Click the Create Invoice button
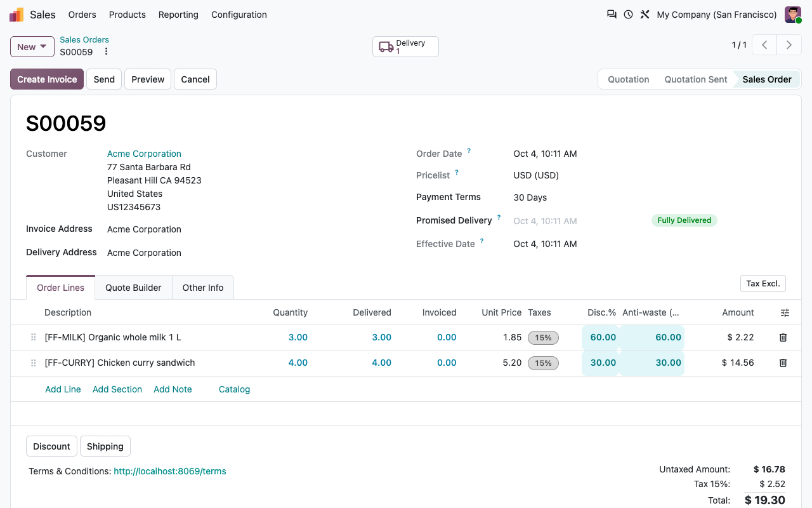This screenshot has height=508, width=812. 47,79
